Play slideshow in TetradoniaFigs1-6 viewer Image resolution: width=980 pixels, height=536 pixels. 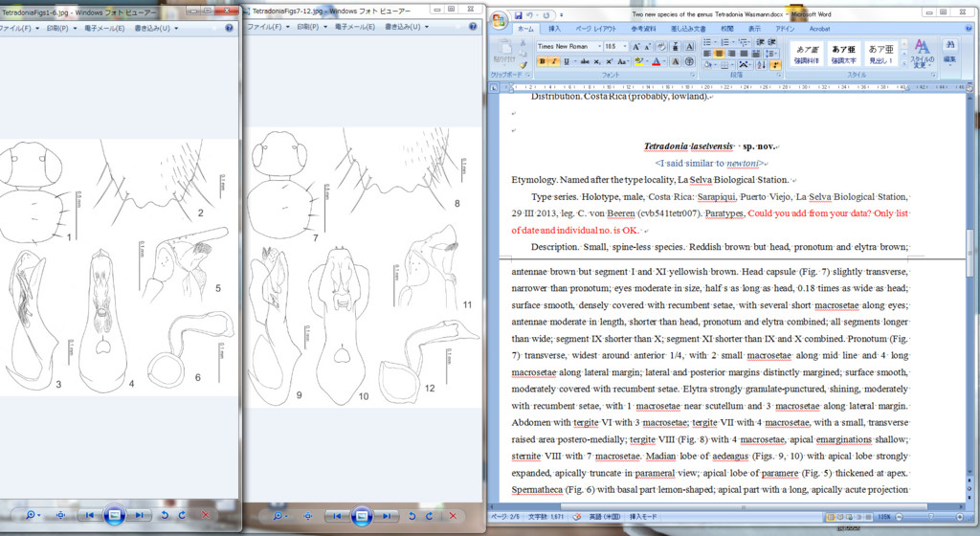tap(114, 515)
